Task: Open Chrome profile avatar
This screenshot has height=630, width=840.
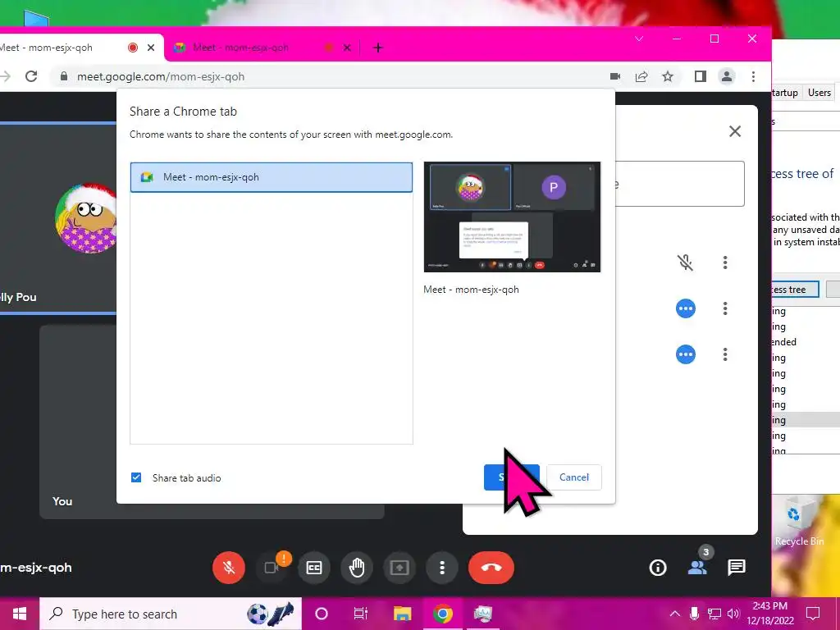Action: (x=727, y=76)
